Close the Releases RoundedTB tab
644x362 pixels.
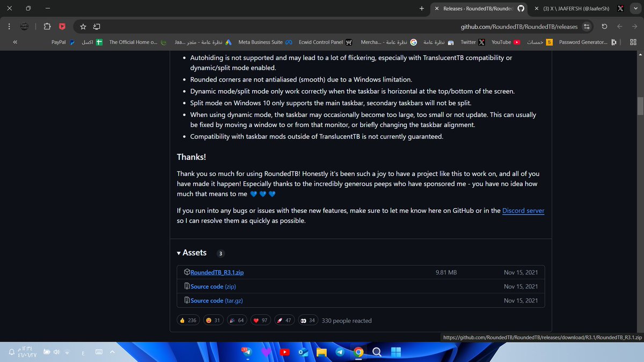tap(436, 9)
